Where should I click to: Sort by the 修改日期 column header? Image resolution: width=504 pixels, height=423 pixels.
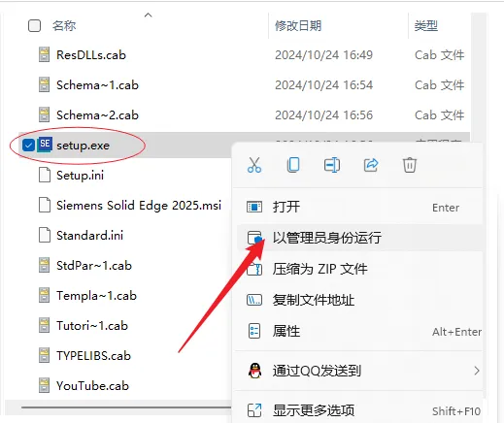(298, 26)
